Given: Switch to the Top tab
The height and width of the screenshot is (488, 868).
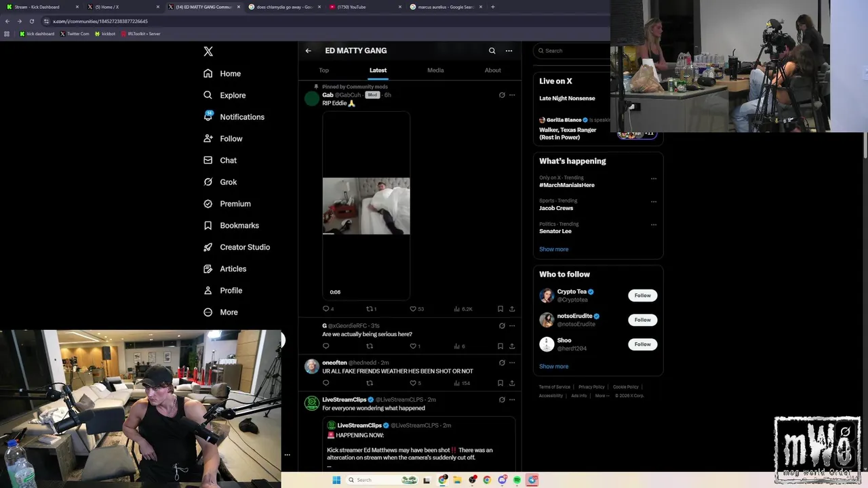Looking at the screenshot, I should point(324,70).
